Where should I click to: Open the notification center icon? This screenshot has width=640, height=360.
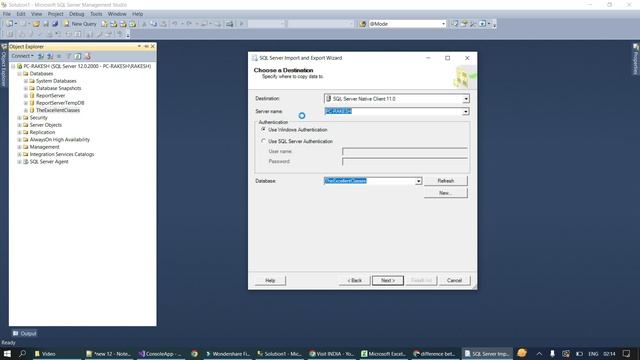click(627, 353)
